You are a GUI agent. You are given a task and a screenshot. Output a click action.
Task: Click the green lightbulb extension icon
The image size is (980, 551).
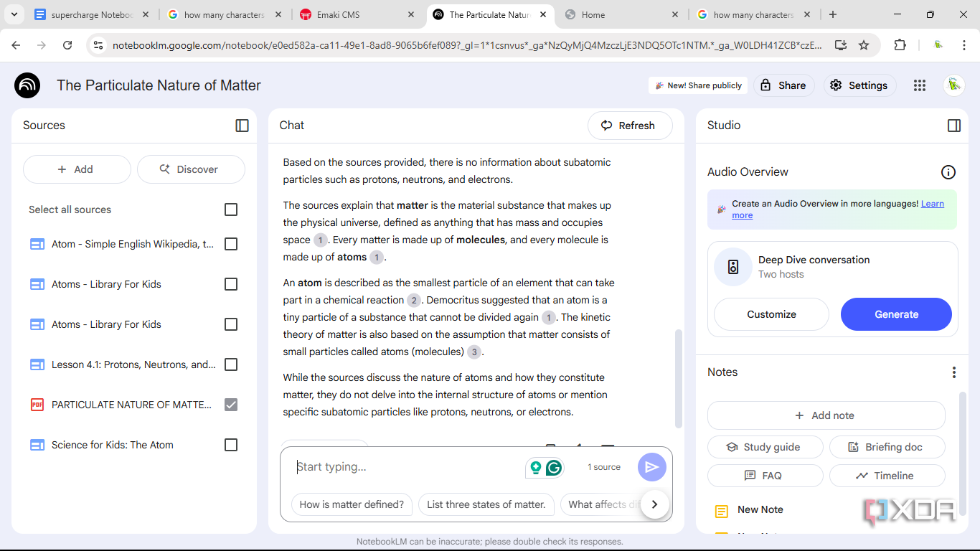pos(535,468)
